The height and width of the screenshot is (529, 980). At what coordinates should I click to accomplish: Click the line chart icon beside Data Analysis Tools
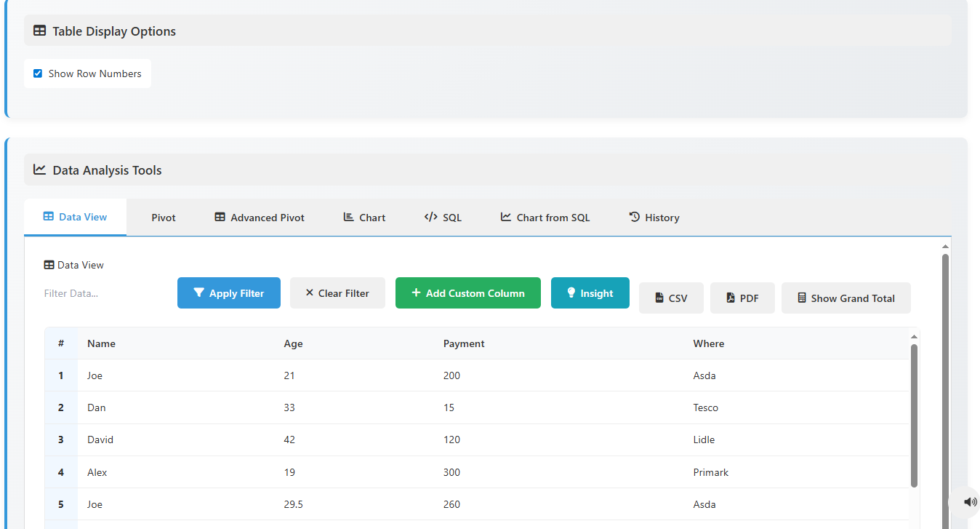39,170
